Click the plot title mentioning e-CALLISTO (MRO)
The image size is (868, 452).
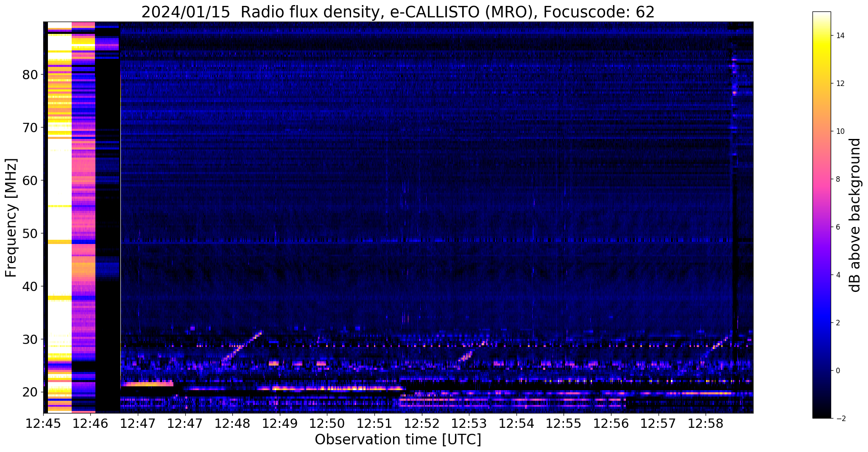pos(398,12)
